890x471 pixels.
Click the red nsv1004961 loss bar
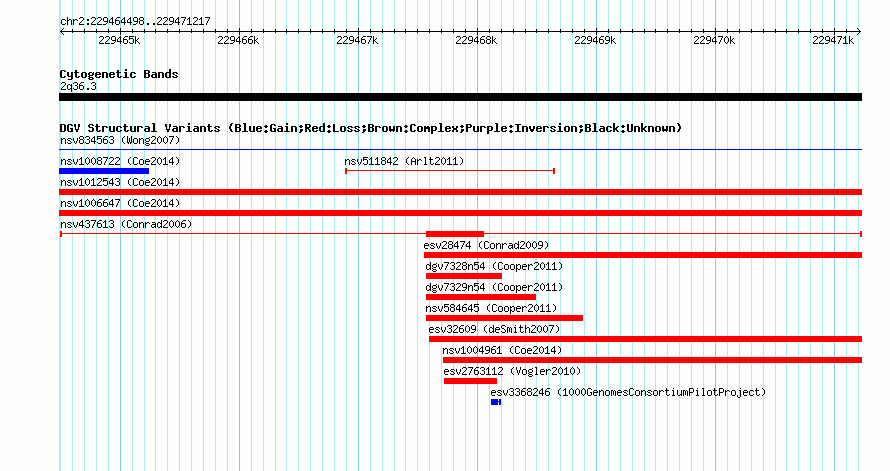[x=652, y=360]
